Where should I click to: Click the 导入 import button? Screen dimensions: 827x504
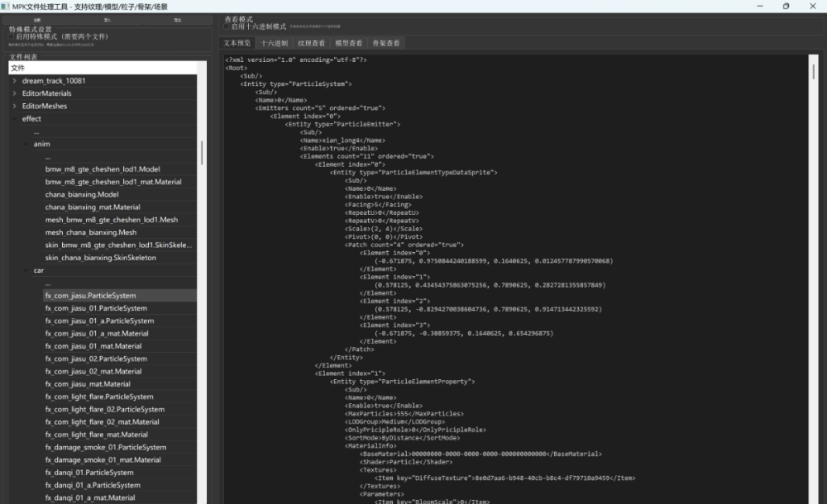(108, 20)
